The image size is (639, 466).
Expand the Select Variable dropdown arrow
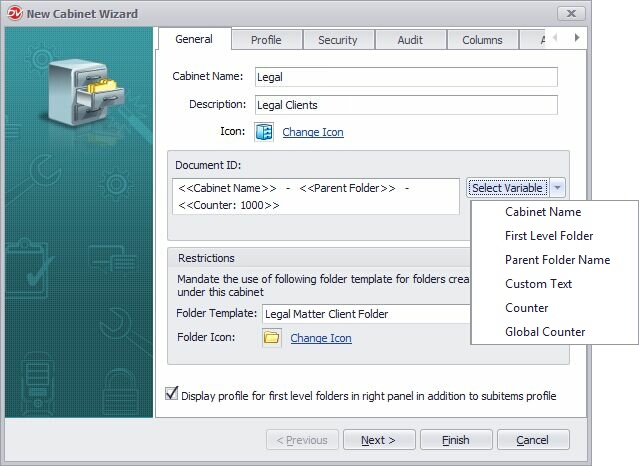[x=558, y=188]
